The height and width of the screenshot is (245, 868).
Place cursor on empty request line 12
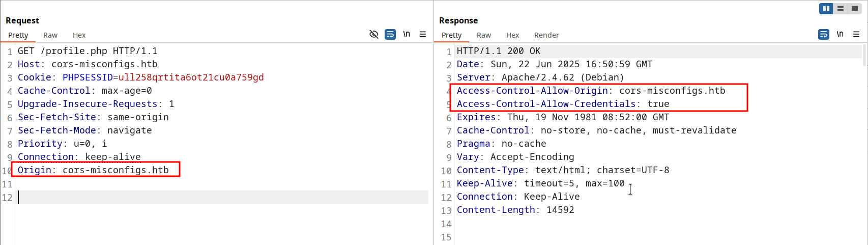(x=223, y=197)
